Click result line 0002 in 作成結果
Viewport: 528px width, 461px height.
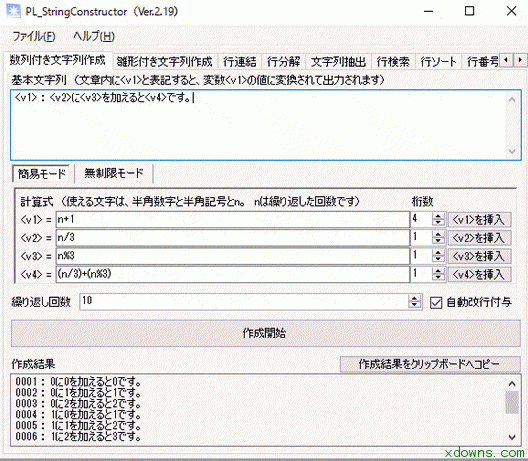78,393
